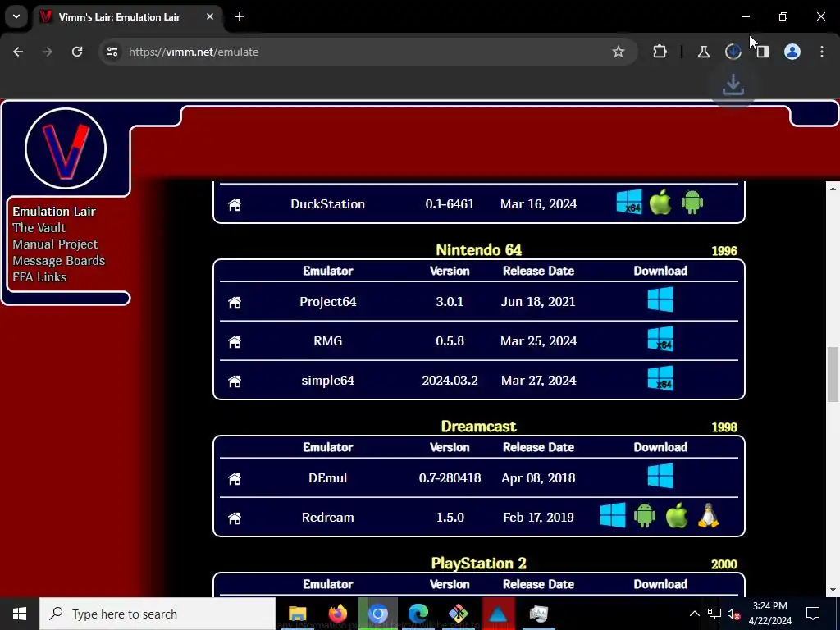Open Chrome Labs flask icon
This screenshot has height=630, width=840.
(703, 52)
